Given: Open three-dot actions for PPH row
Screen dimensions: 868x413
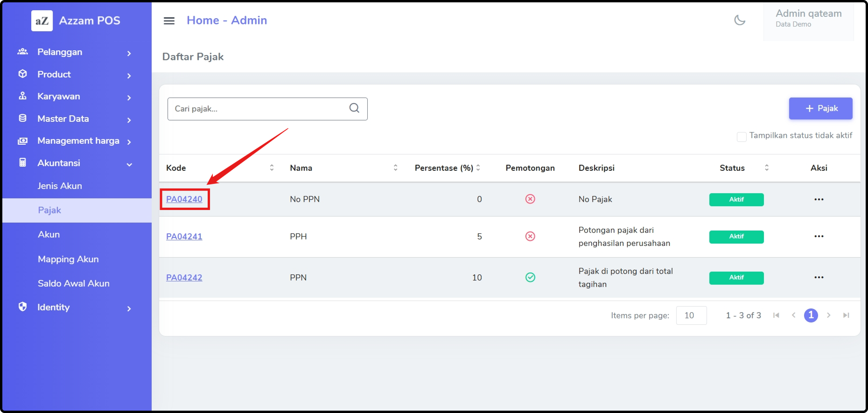Looking at the screenshot, I should [819, 236].
